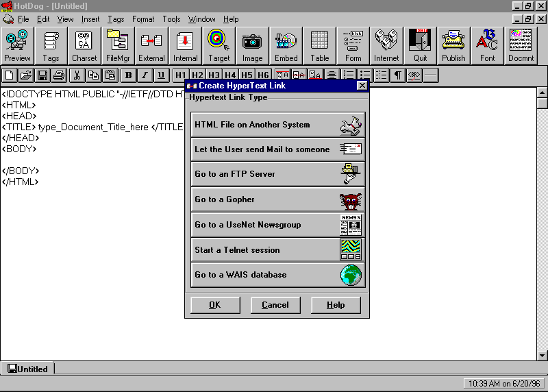The height and width of the screenshot is (392, 548).
Task: Click the open file folder icon
Action: coord(26,75)
